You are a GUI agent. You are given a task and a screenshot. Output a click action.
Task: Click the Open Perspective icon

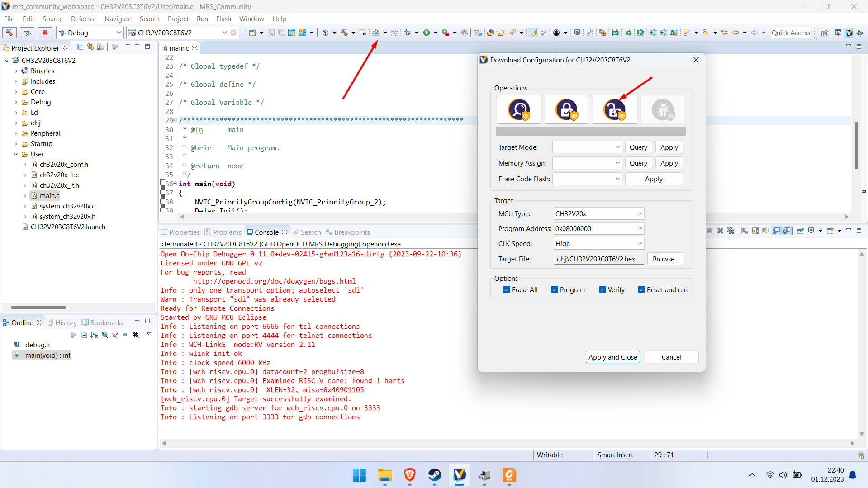click(x=824, y=33)
